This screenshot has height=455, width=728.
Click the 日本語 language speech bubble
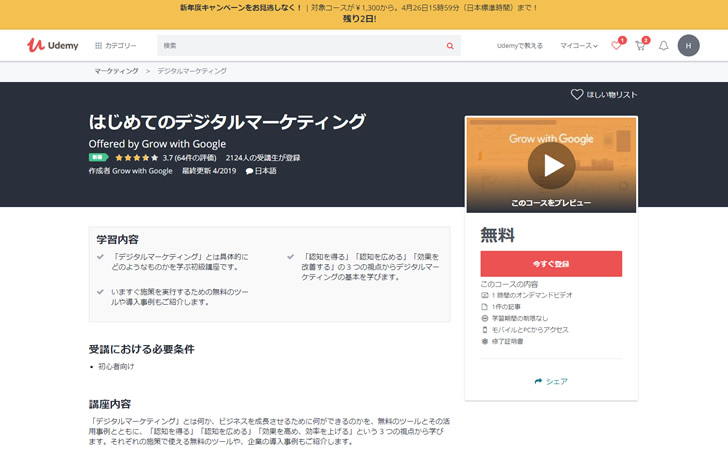261,171
